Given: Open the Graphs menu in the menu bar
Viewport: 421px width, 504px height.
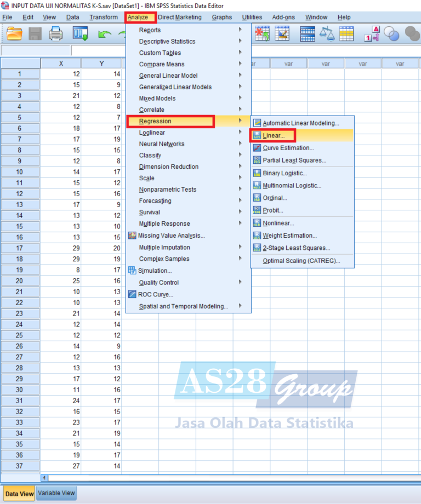Looking at the screenshot, I should [x=221, y=17].
